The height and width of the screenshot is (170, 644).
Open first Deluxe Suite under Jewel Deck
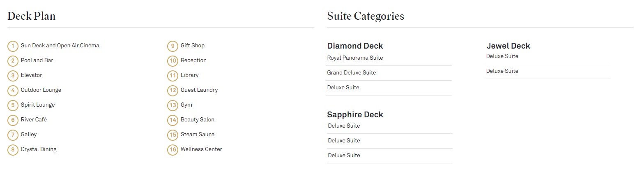click(502, 56)
